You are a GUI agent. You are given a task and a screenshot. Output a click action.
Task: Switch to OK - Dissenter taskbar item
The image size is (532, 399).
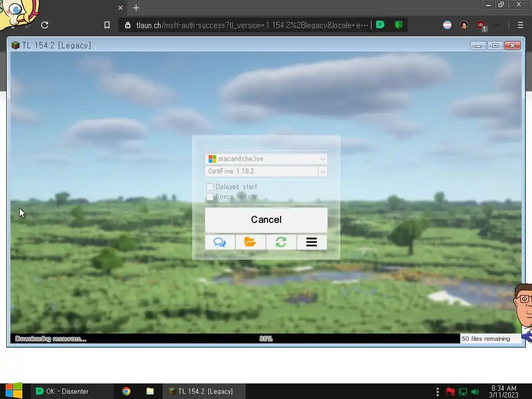(71, 391)
